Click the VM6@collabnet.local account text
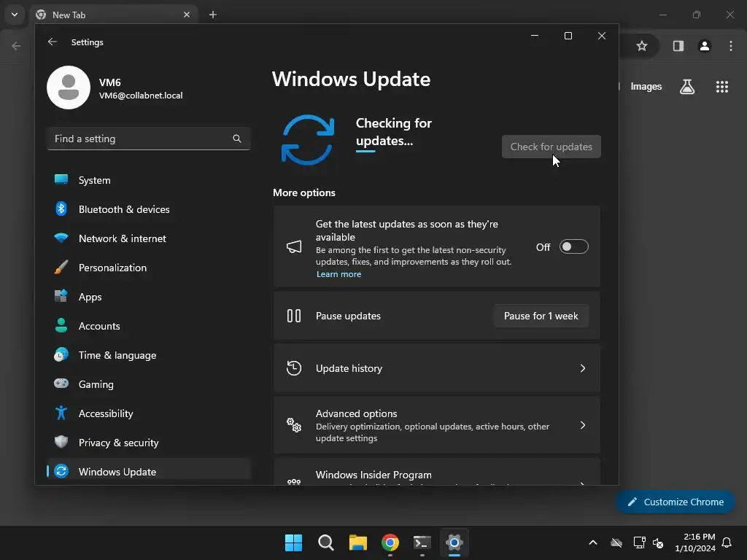This screenshot has height=560, width=747. coord(141,96)
